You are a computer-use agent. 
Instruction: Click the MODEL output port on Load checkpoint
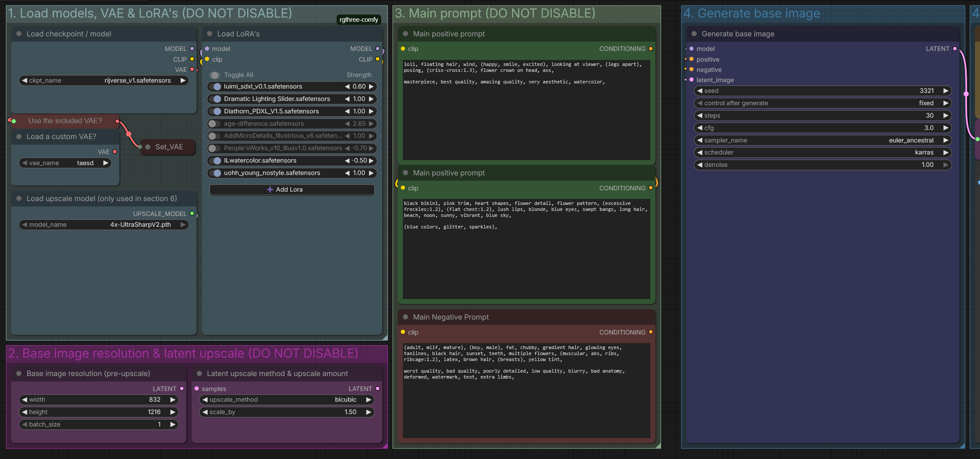[x=192, y=49]
